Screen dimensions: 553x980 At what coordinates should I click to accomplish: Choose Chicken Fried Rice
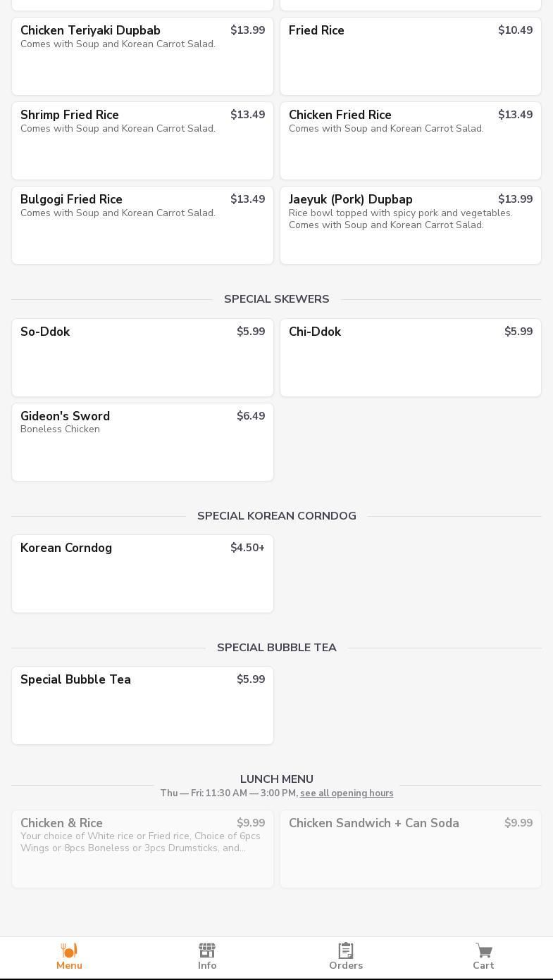410,141
